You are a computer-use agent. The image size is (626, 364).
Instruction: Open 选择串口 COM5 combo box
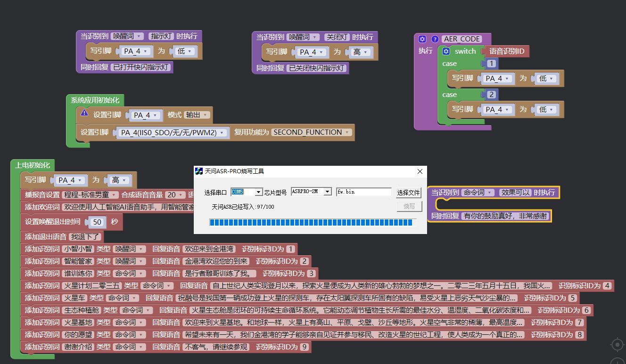click(246, 192)
